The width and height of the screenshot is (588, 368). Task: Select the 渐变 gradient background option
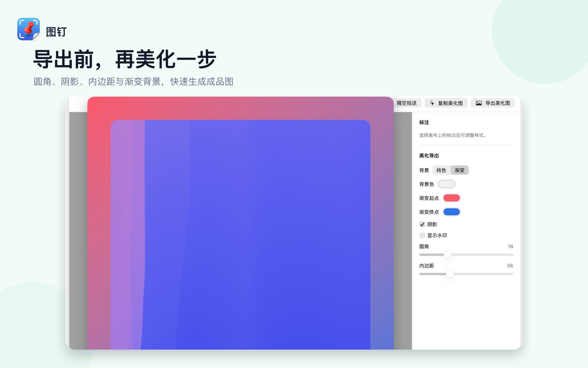pos(459,170)
